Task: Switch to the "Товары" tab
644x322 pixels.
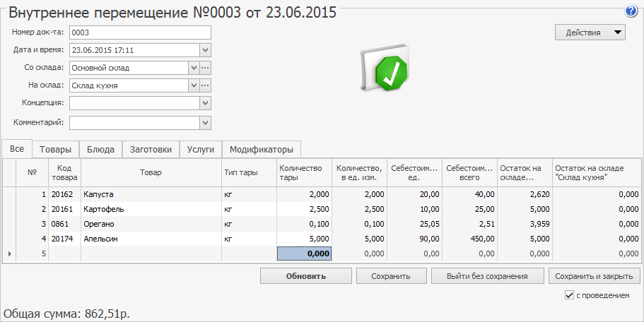Action: point(55,150)
